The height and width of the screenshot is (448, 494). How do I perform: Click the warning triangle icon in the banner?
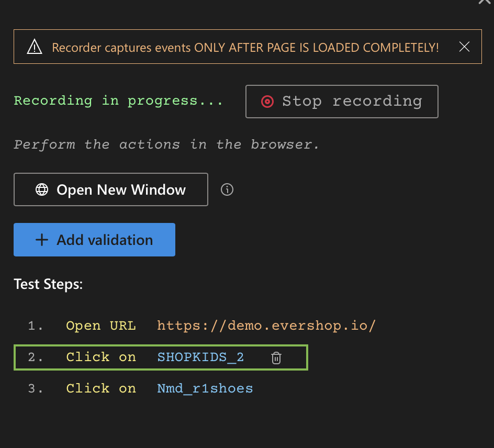[34, 48]
